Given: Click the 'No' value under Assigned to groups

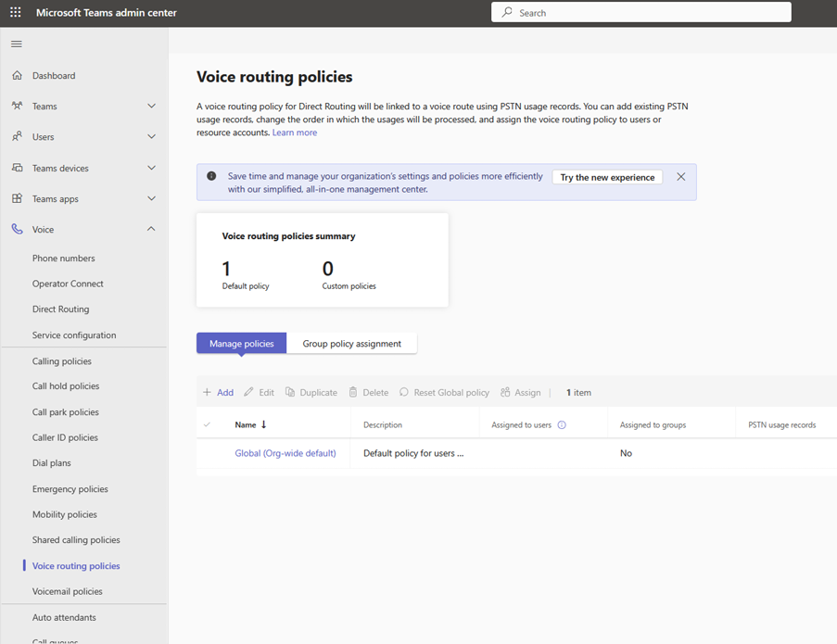Looking at the screenshot, I should [x=627, y=453].
